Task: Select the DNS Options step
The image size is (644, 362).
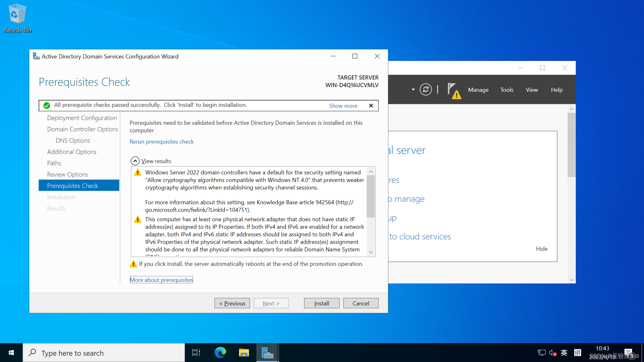Action: coord(73,140)
